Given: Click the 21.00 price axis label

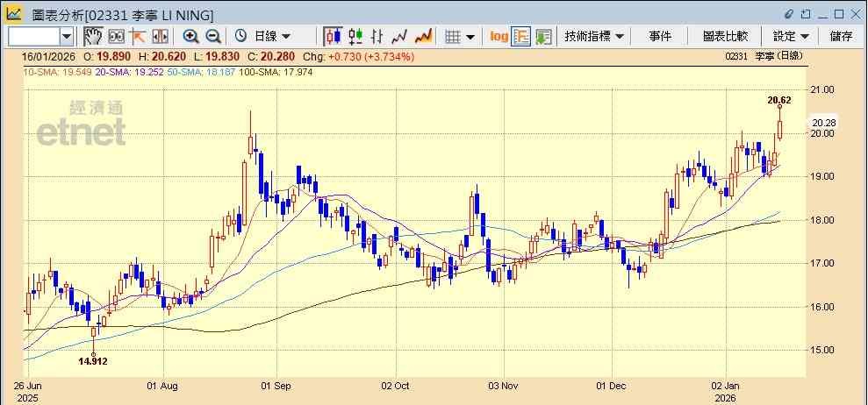Looking at the screenshot, I should [x=822, y=89].
